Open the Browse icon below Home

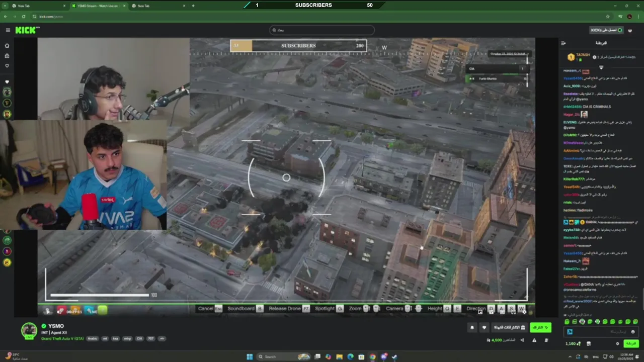click(7, 56)
